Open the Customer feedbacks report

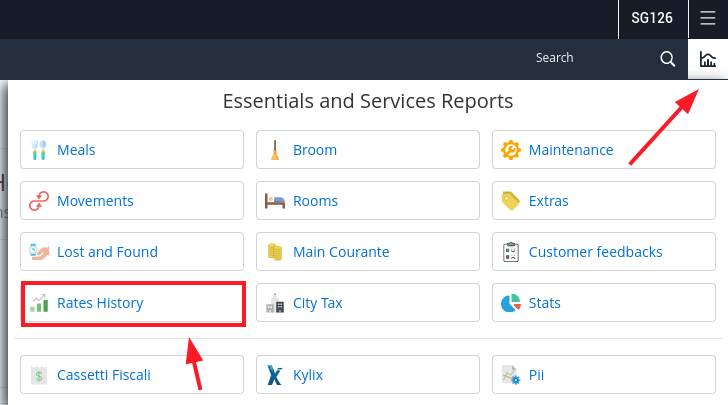pyautogui.click(x=604, y=252)
